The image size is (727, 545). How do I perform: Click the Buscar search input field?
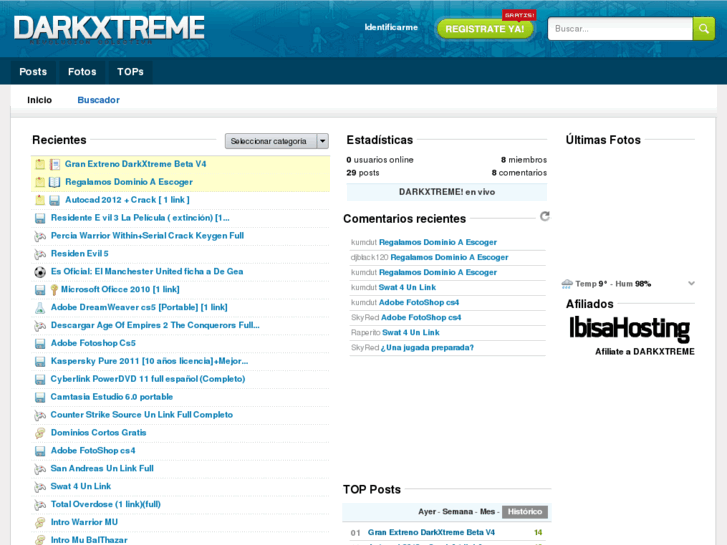pos(620,29)
